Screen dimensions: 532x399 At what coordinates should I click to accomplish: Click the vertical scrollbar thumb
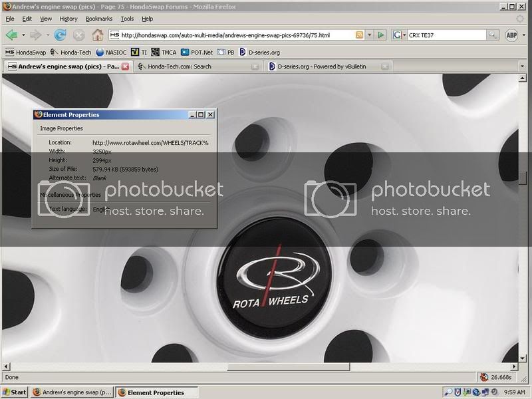click(523, 178)
